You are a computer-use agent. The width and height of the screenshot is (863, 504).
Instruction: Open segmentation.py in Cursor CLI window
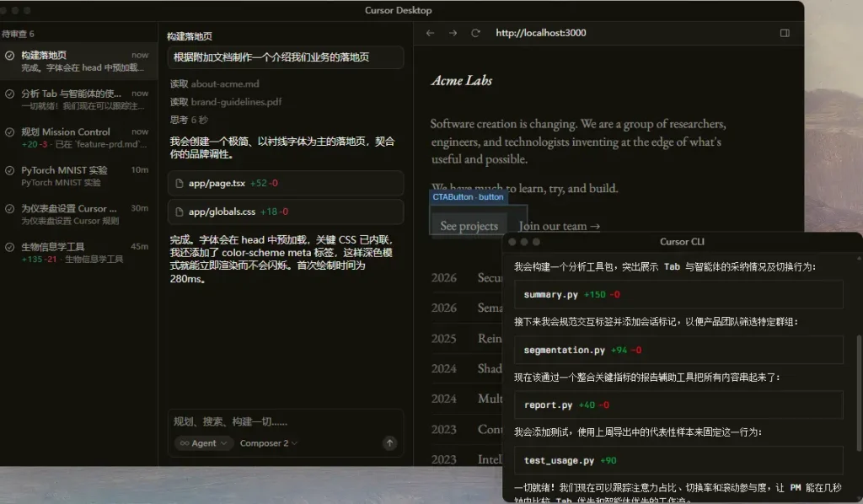click(x=678, y=350)
